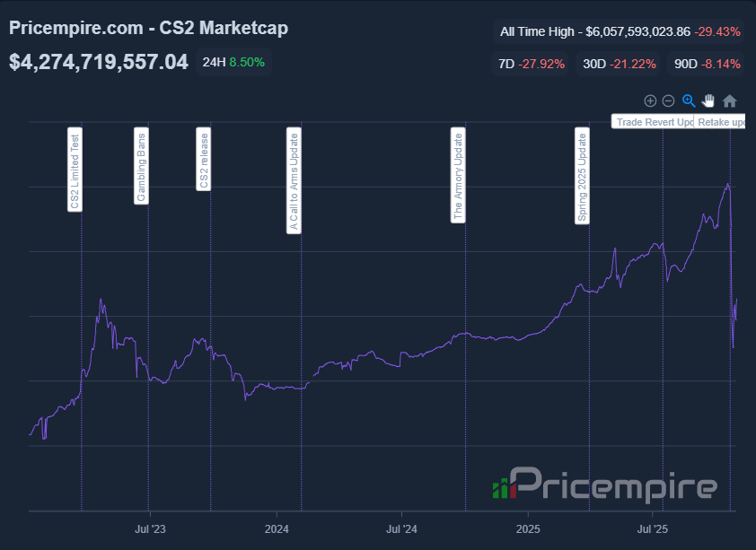Activate the selection zoom magnifier tool
This screenshot has width=756, height=550.
[689, 101]
